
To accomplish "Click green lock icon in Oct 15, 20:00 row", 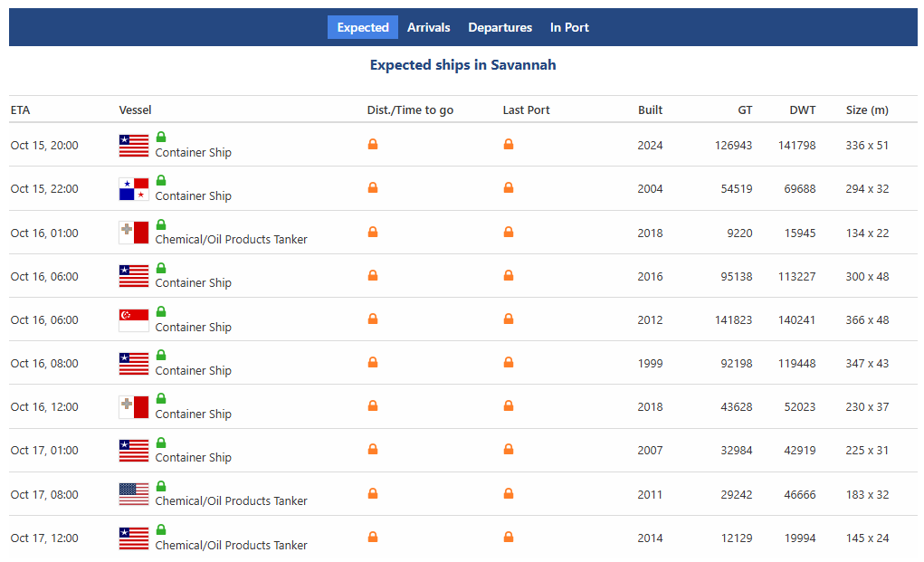I will (x=161, y=137).
